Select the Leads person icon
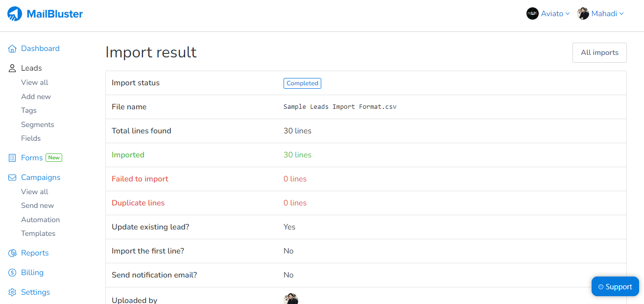The height and width of the screenshot is (304, 644). point(12,68)
